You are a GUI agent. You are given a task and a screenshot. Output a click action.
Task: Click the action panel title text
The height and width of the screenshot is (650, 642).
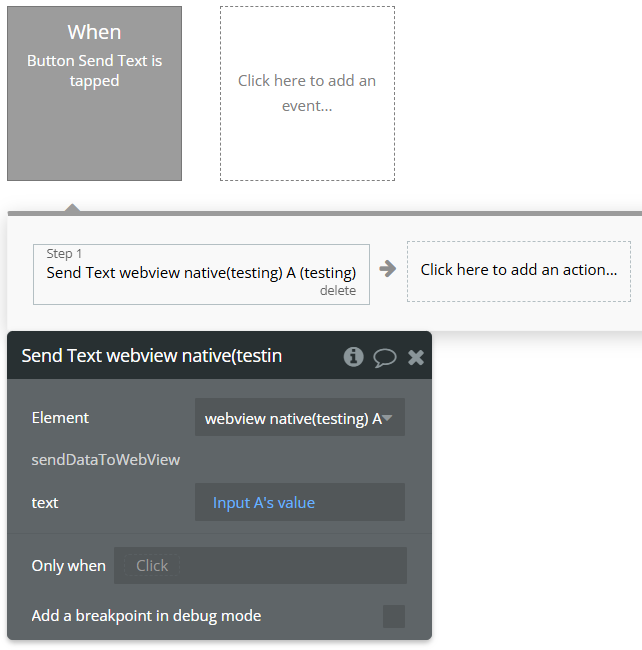click(x=151, y=356)
